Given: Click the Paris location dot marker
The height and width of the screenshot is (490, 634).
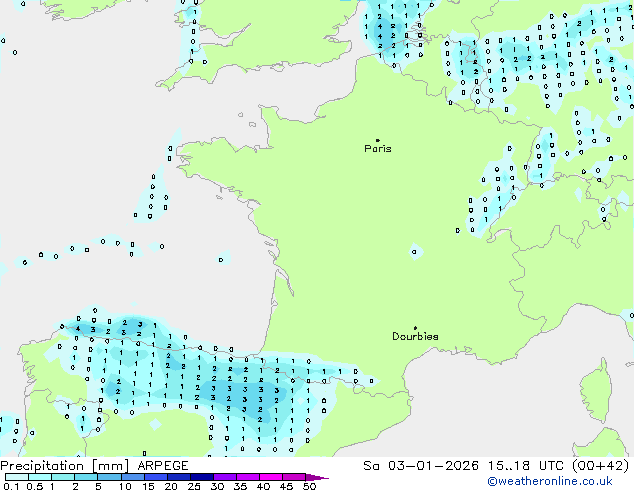Looking at the screenshot, I should [x=378, y=140].
